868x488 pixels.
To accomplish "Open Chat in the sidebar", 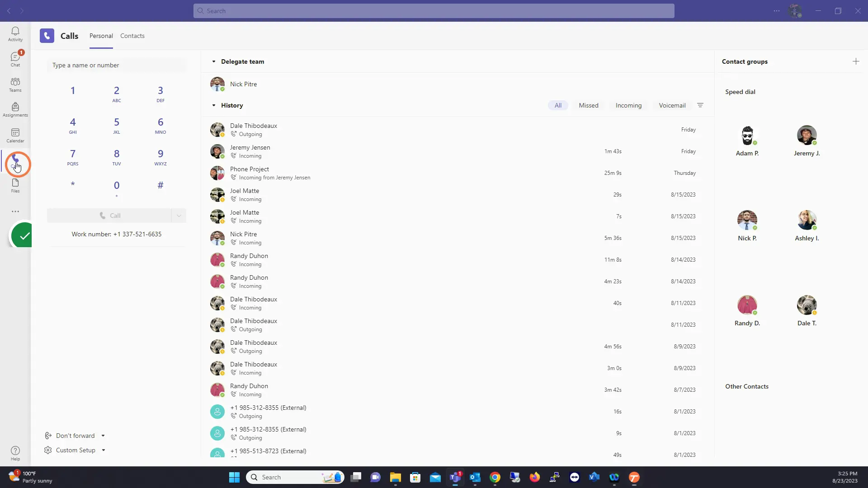I will [15, 59].
